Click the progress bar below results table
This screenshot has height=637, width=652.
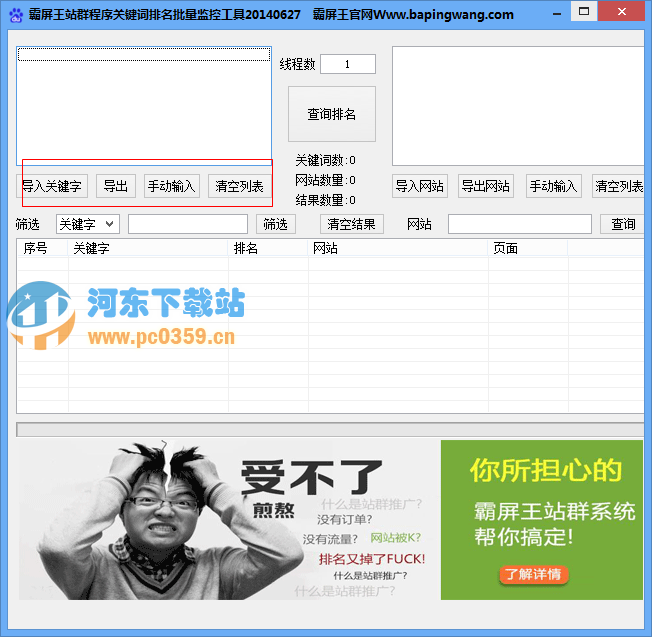(x=330, y=430)
